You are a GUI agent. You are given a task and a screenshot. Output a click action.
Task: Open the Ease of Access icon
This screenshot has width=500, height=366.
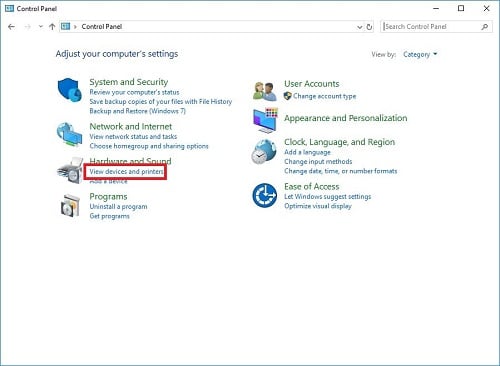coord(265,195)
